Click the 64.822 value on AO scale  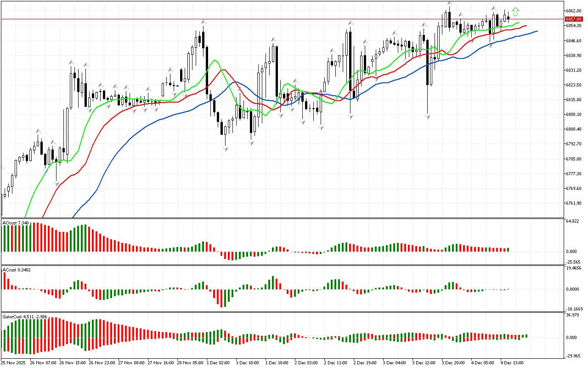tap(572, 221)
